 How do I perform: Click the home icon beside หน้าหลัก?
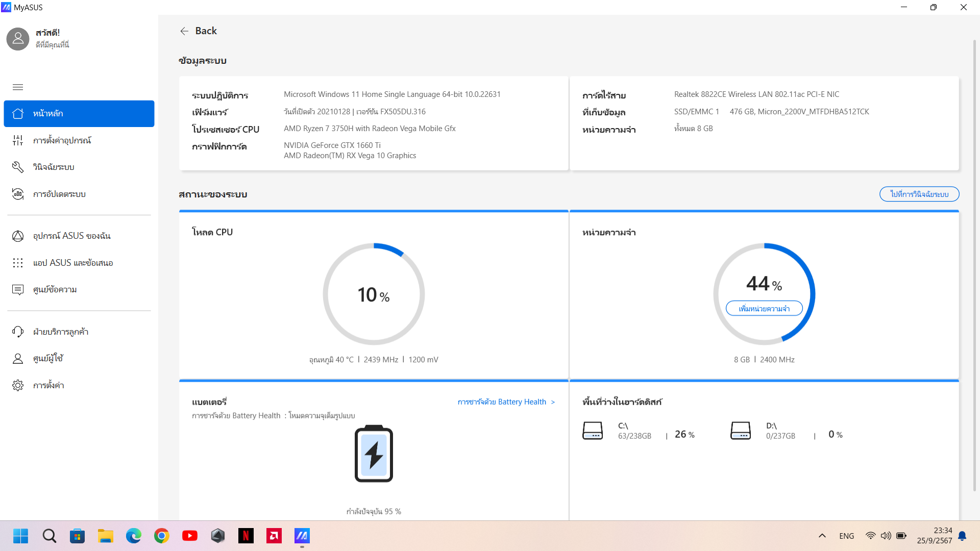point(18,113)
